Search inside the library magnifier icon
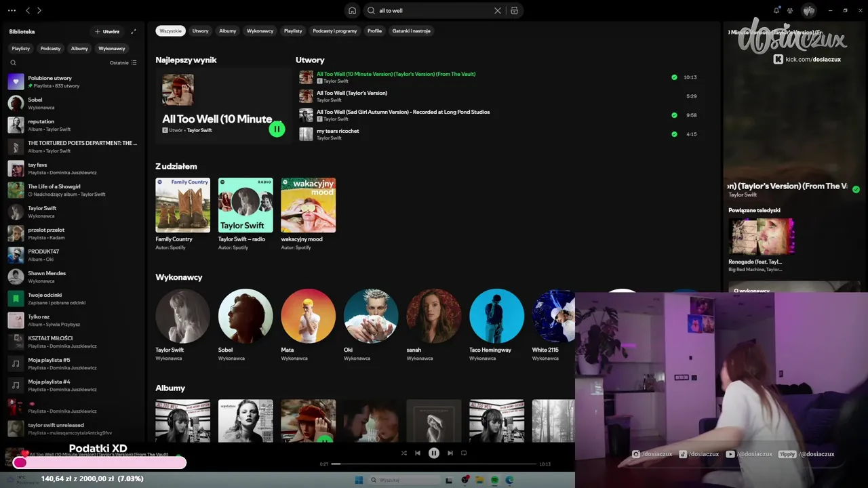868x488 pixels. (x=13, y=62)
